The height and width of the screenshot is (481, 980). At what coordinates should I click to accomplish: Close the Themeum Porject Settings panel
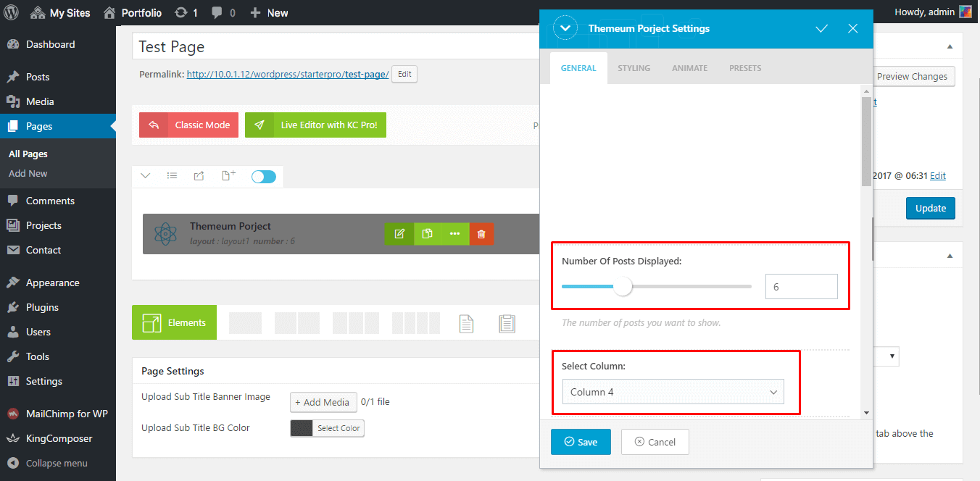pyautogui.click(x=853, y=29)
